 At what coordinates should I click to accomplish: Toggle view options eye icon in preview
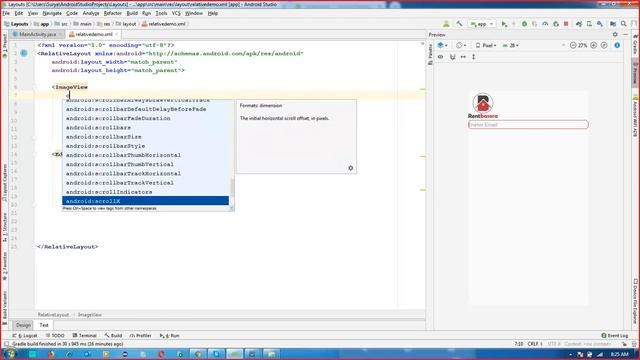tap(440, 57)
